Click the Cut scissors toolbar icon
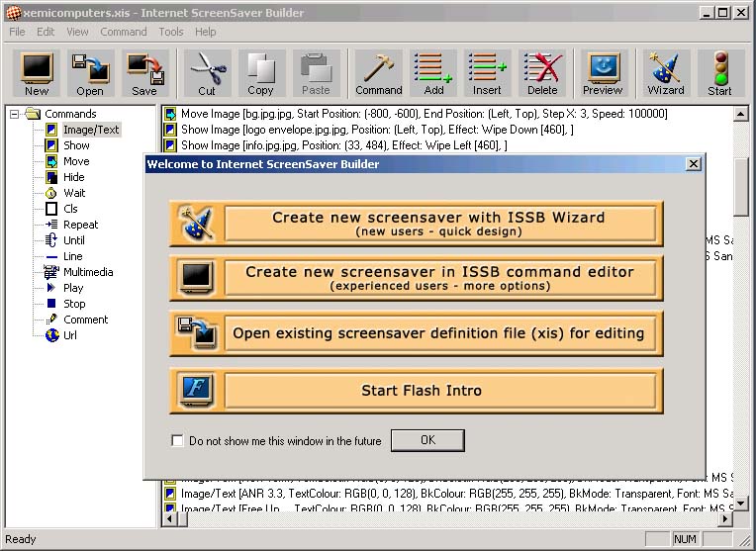Viewport: 756px width, 551px height. (208, 73)
